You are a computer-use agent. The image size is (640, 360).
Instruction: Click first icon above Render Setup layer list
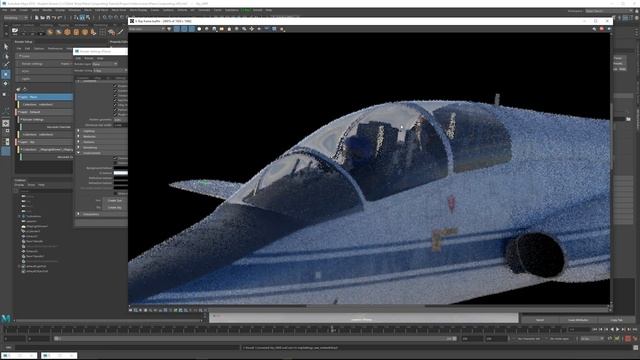click(x=18, y=89)
